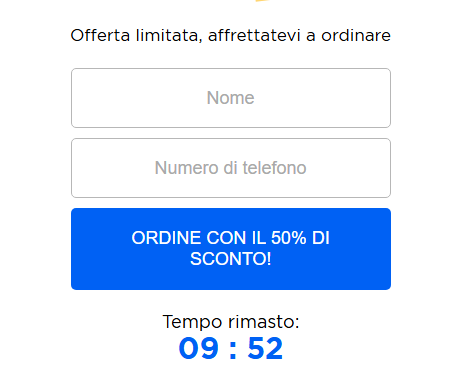Click the word ordinare in the heading
The height and width of the screenshot is (389, 467).
356,36
